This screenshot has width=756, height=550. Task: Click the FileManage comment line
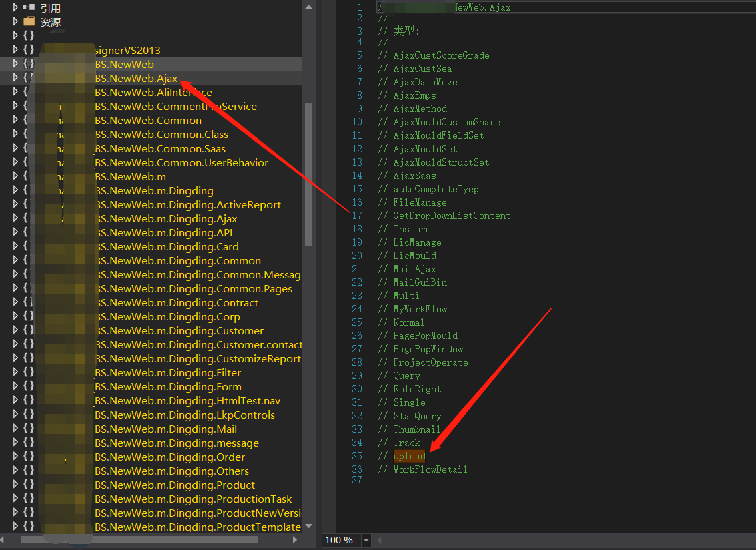tap(412, 202)
